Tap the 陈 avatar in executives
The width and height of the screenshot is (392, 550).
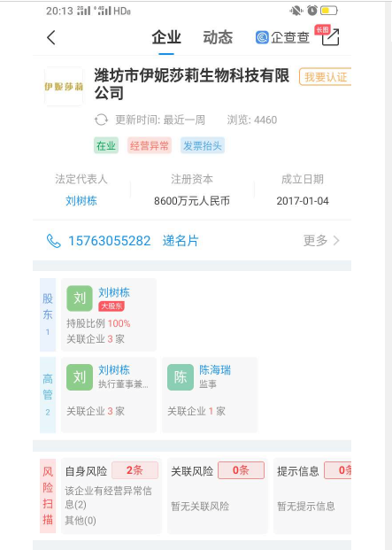tap(181, 377)
